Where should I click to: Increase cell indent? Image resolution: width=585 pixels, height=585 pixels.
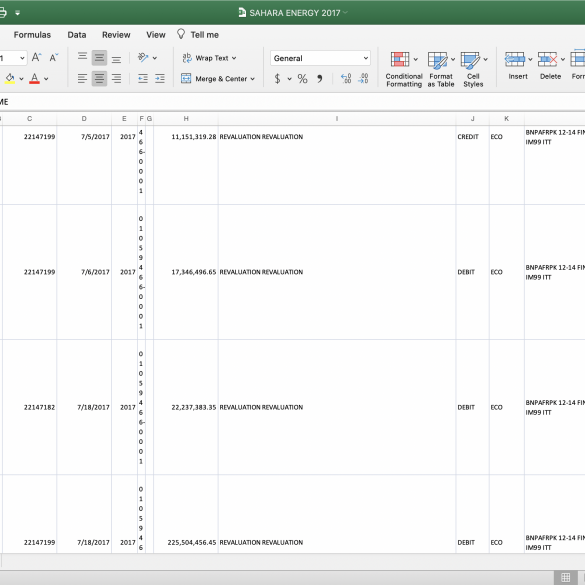point(160,79)
